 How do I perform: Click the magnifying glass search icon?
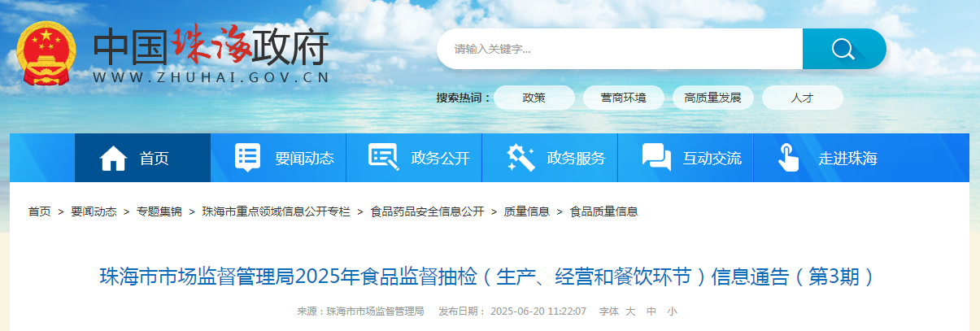843,49
